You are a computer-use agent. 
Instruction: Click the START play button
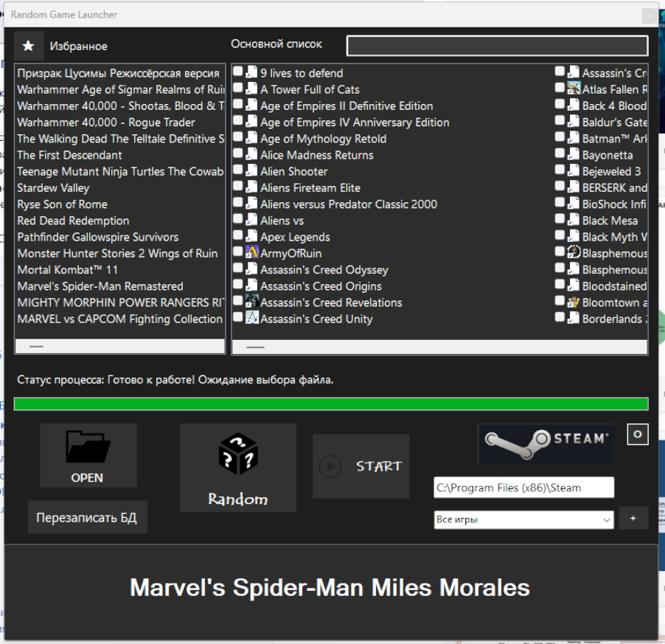[x=361, y=465]
